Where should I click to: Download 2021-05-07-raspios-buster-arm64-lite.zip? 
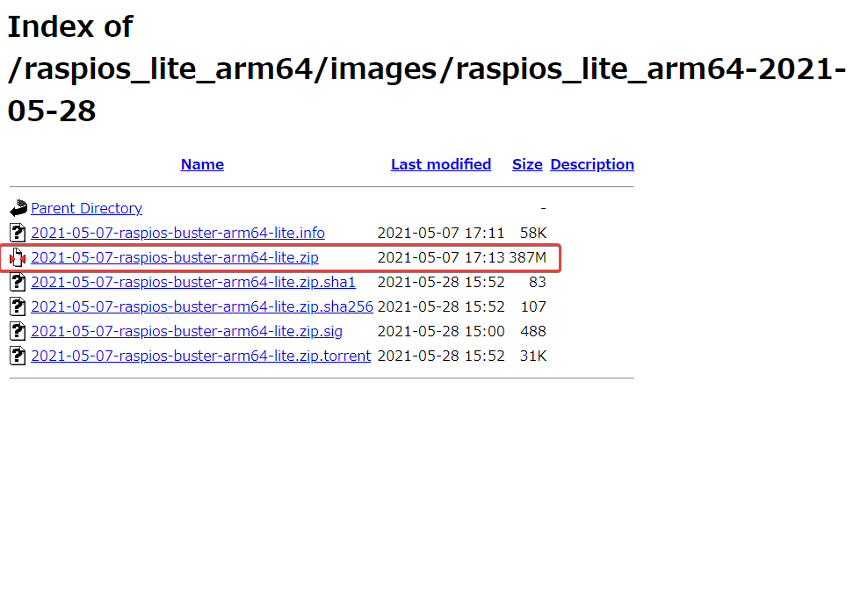point(175,257)
